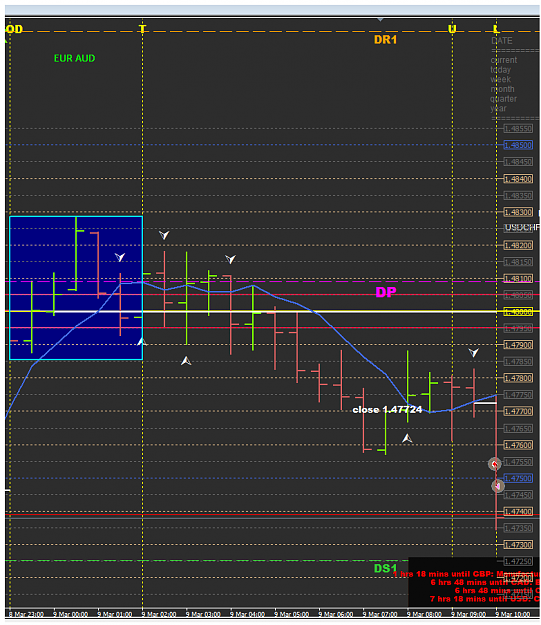
Task: Select the blue 1.48500 price level label
Action: pyautogui.click(x=518, y=145)
